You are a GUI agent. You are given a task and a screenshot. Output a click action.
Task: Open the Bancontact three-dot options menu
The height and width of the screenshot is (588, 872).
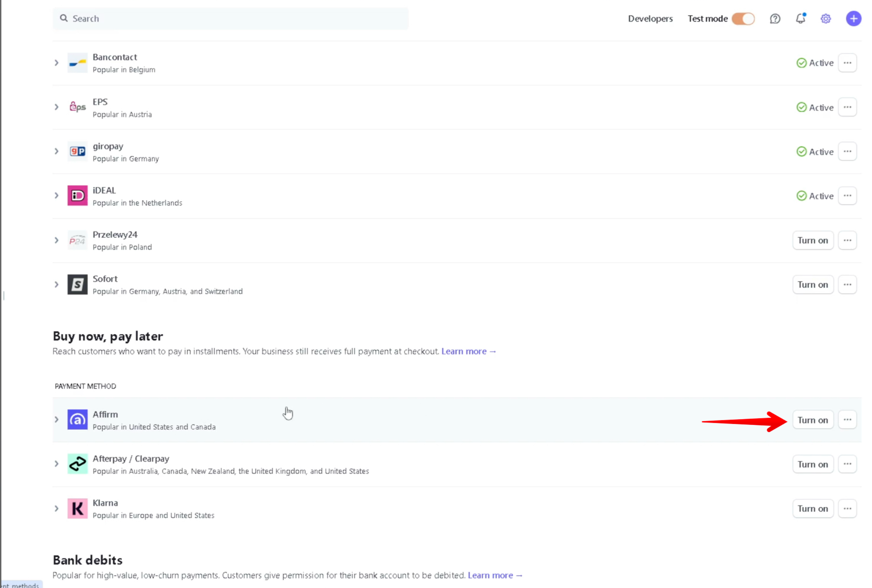click(x=847, y=63)
